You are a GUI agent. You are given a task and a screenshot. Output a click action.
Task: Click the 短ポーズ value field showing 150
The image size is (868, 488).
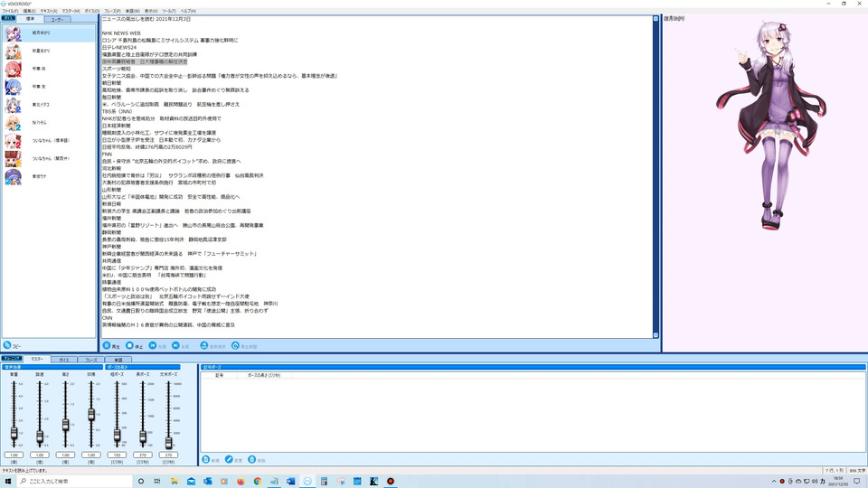(117, 455)
